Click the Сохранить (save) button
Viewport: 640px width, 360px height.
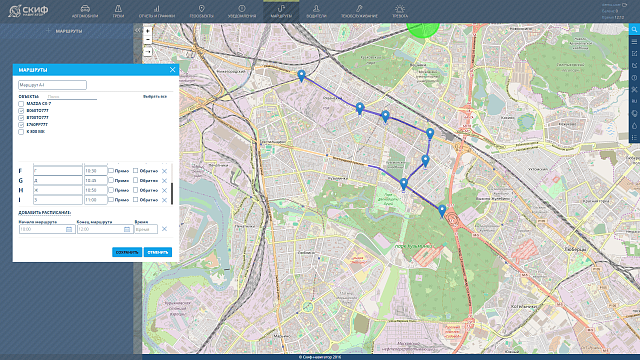click(x=127, y=252)
